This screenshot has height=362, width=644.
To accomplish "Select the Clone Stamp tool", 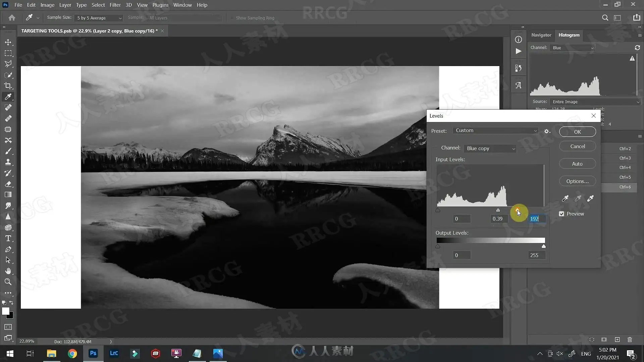I will [x=8, y=162].
